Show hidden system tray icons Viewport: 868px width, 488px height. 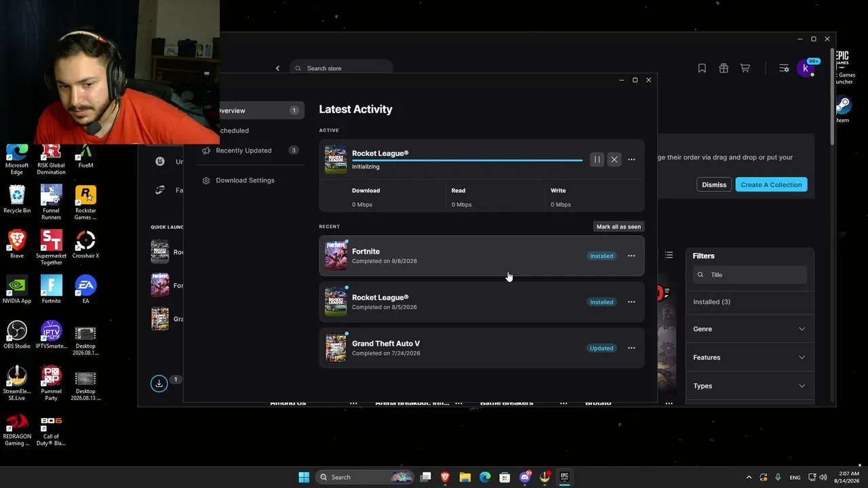coord(749,477)
